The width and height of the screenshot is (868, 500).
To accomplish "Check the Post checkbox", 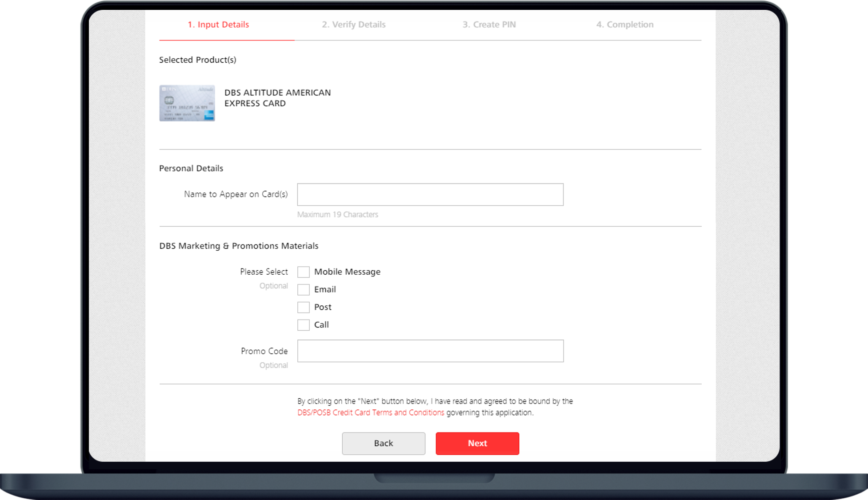I will point(303,307).
